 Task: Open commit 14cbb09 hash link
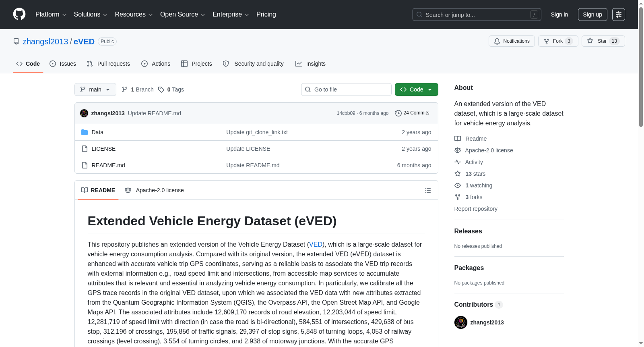point(346,113)
